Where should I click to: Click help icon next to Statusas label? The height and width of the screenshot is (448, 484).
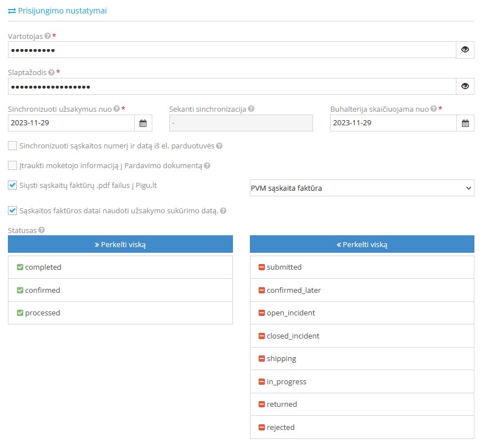[41, 230]
